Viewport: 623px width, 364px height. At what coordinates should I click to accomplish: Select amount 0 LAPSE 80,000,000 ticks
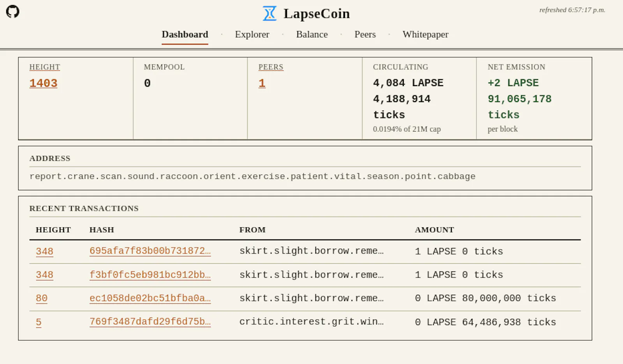click(x=486, y=298)
